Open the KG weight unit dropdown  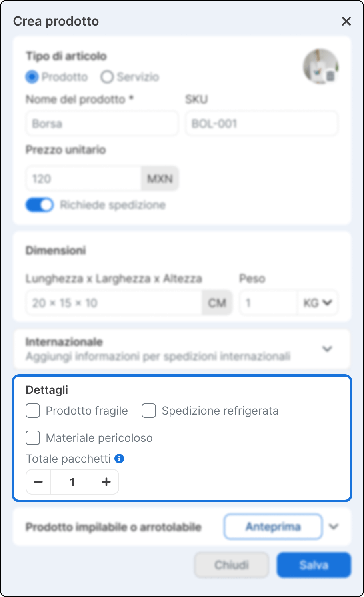(x=318, y=303)
